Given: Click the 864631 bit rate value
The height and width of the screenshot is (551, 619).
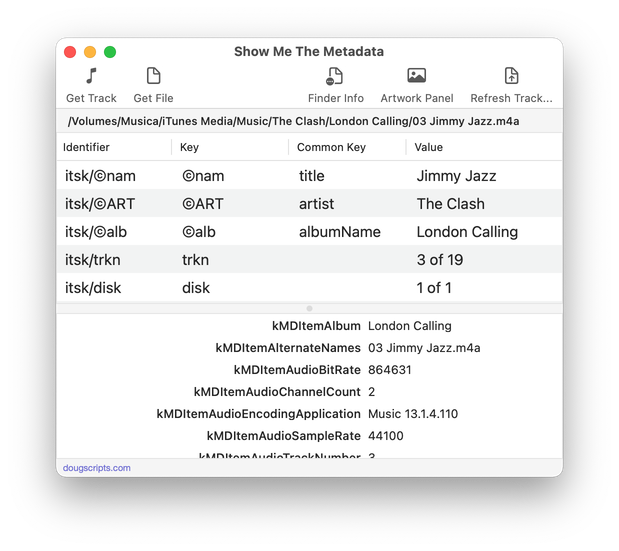Looking at the screenshot, I should point(390,370).
